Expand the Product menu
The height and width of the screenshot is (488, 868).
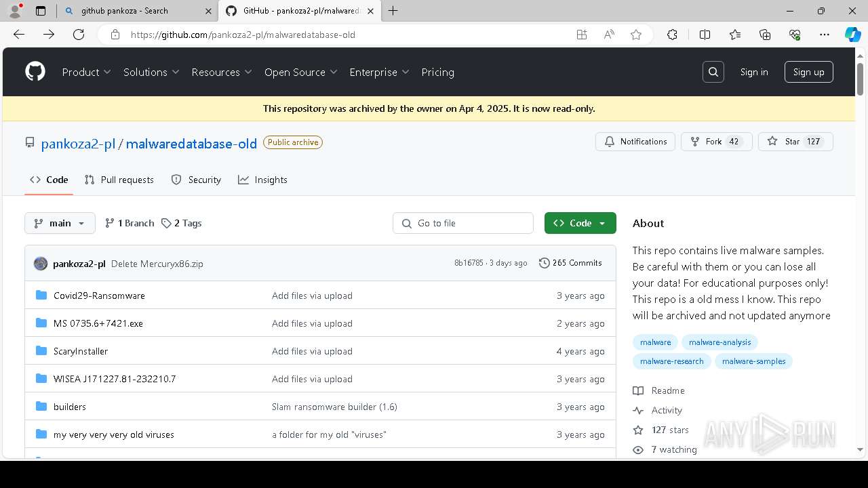pos(86,72)
